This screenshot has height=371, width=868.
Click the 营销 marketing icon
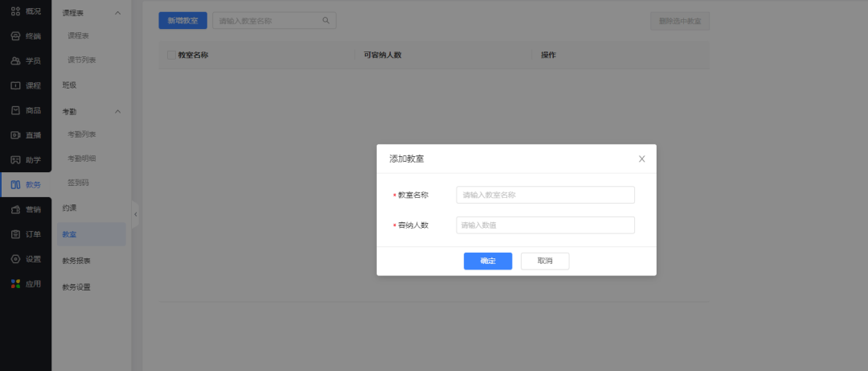[15, 209]
